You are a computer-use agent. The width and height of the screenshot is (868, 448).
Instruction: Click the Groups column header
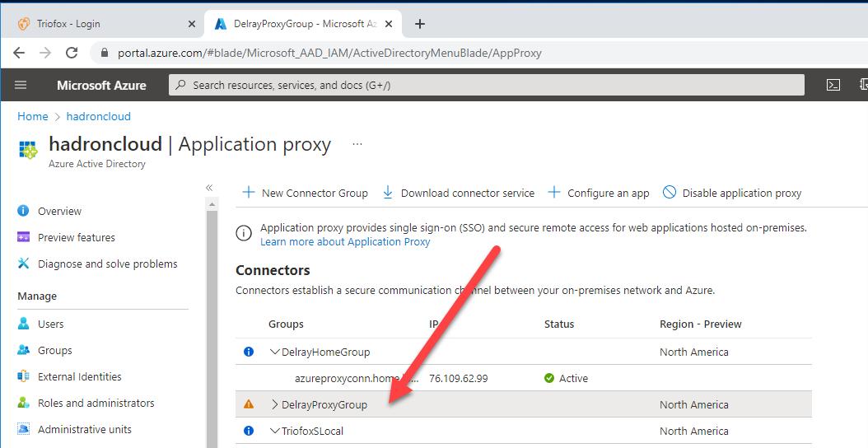(287, 324)
